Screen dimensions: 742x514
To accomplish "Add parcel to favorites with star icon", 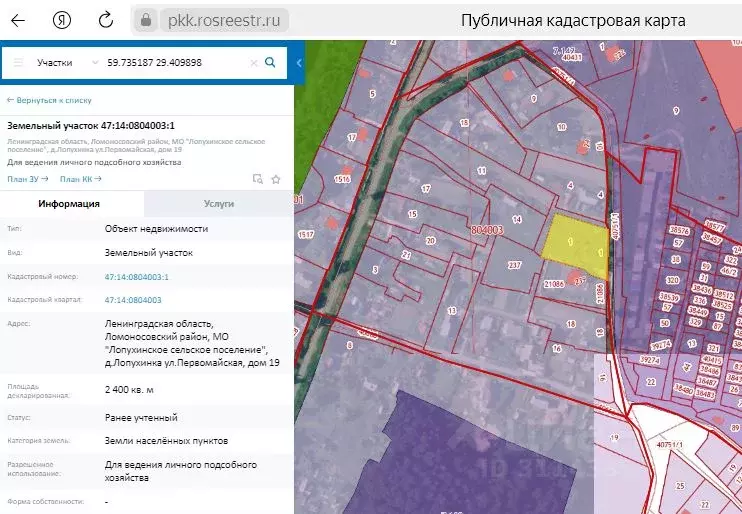I will click(276, 179).
